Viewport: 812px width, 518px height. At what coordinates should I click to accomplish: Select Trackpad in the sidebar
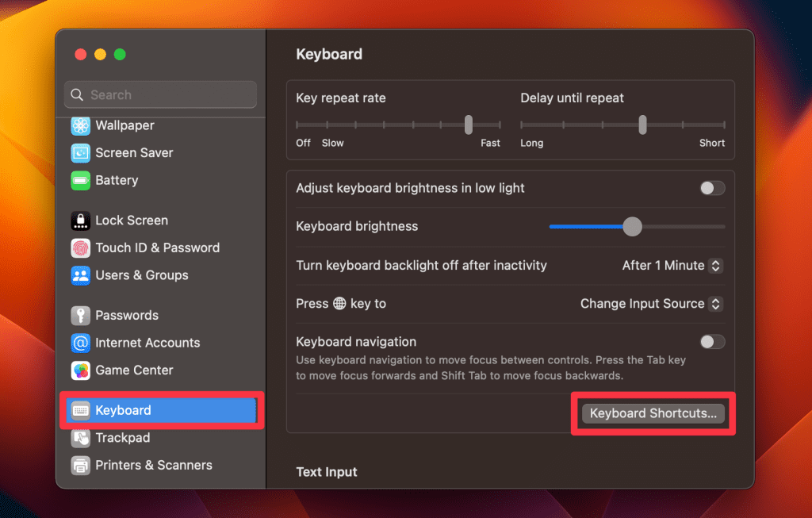122,438
